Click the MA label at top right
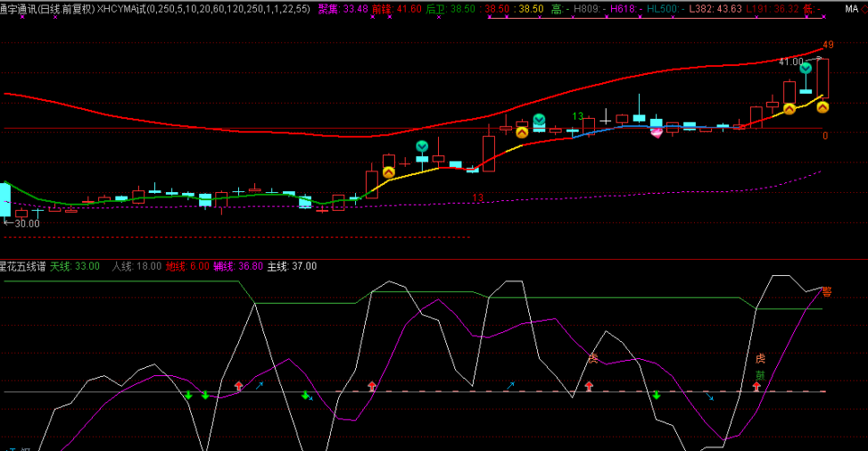The width and height of the screenshot is (868, 451). click(852, 9)
